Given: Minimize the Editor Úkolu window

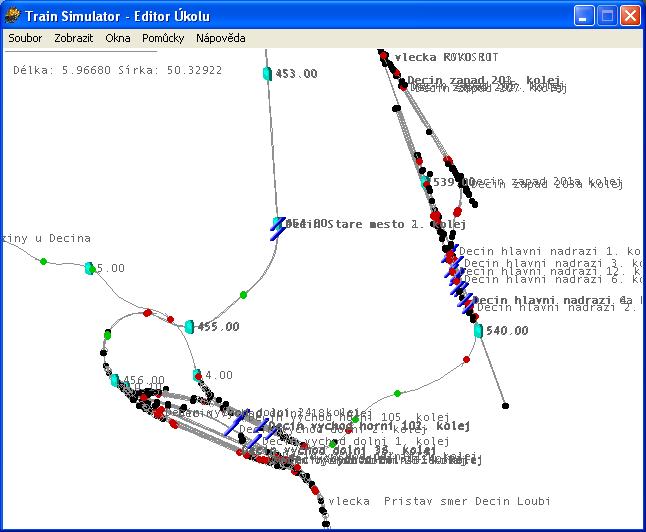Looking at the screenshot, I should pyautogui.click(x=583, y=16).
